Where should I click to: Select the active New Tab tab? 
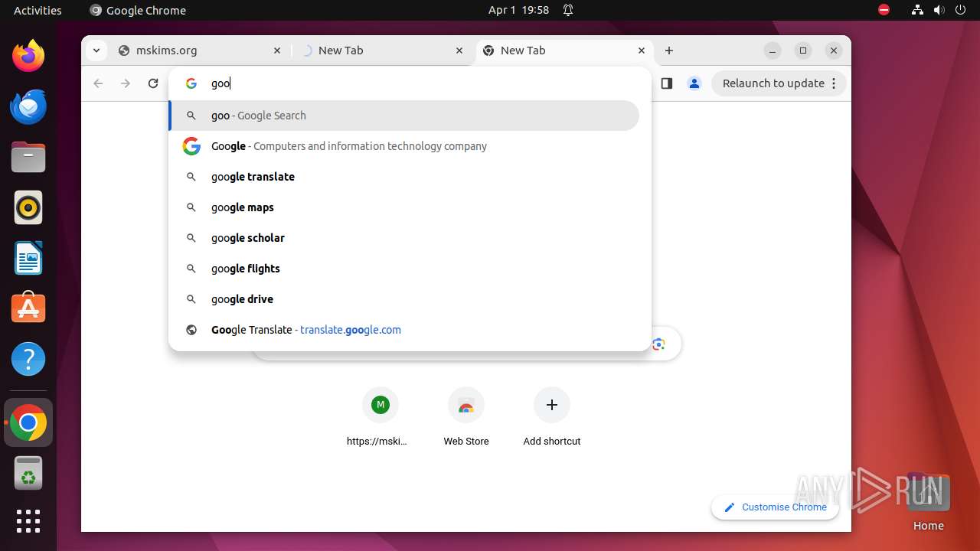pos(563,51)
